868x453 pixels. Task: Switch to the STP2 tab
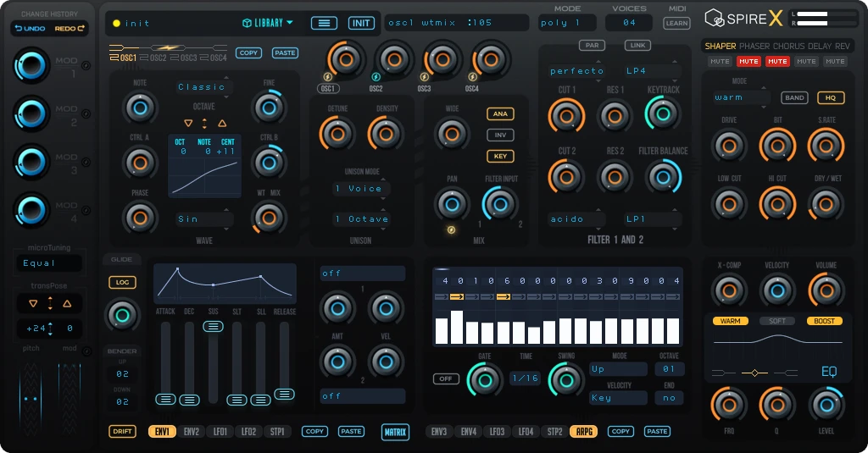(x=554, y=432)
